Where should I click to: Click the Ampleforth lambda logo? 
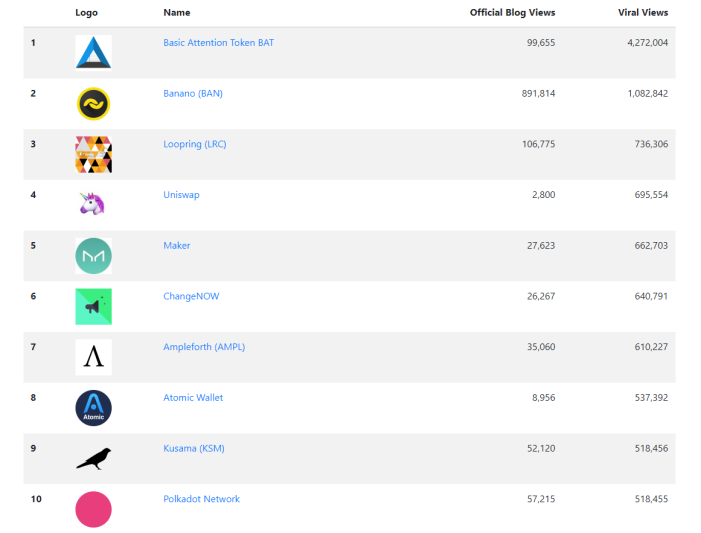[x=93, y=357]
